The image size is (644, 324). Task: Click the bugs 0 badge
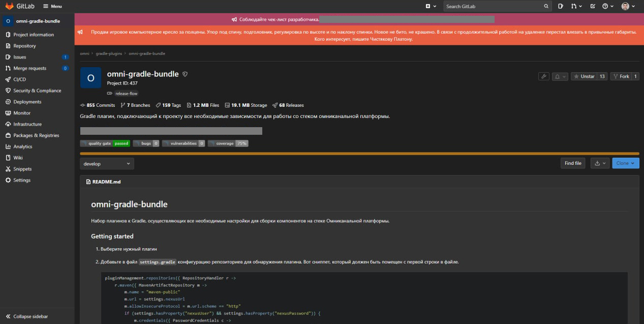(146, 143)
